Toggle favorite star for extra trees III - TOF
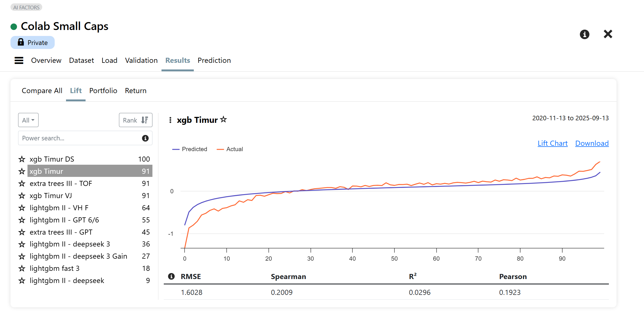The width and height of the screenshot is (644, 313). (22, 184)
